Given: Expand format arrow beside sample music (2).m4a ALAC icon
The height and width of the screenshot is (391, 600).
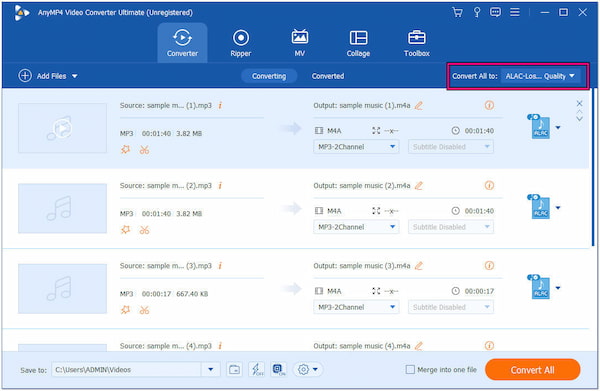Looking at the screenshot, I should [x=558, y=208].
